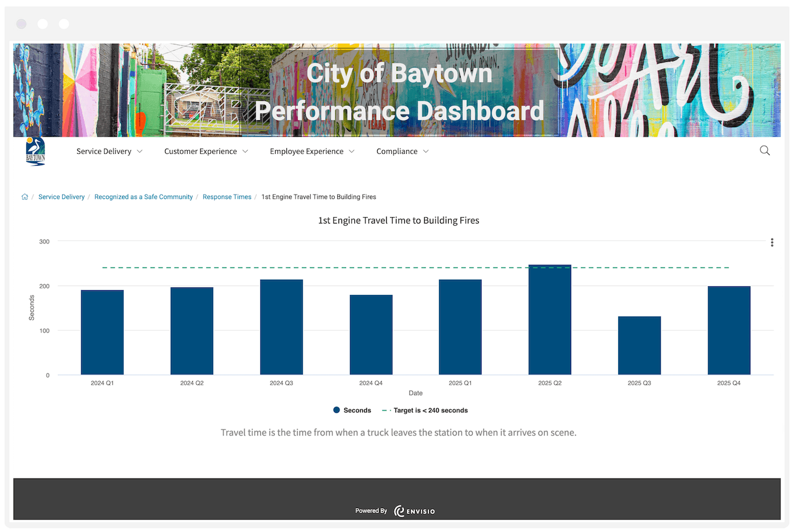Image resolution: width=794 pixels, height=532 pixels.
Task: Follow the Response Times breadcrumb link
Action: click(x=227, y=196)
